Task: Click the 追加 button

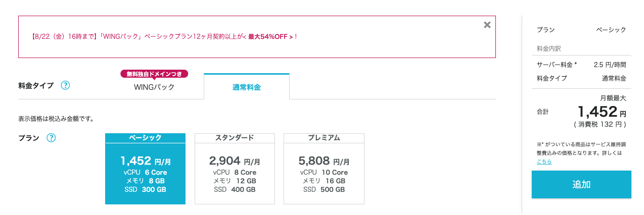Action: tap(581, 184)
